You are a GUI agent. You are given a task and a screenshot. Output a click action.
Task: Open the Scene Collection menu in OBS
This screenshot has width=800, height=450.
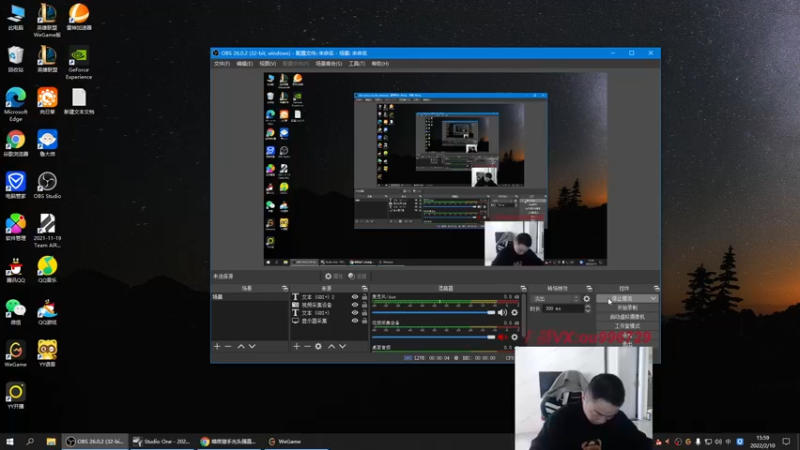point(329,64)
